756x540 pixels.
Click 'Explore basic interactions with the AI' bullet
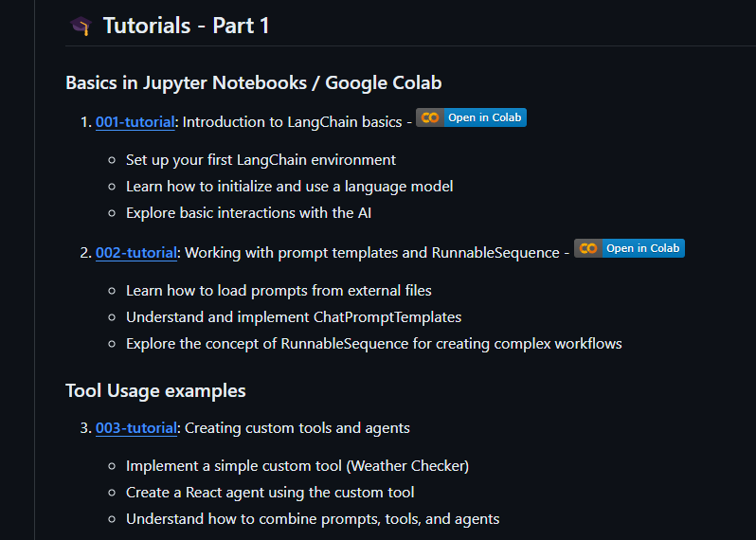pos(248,213)
